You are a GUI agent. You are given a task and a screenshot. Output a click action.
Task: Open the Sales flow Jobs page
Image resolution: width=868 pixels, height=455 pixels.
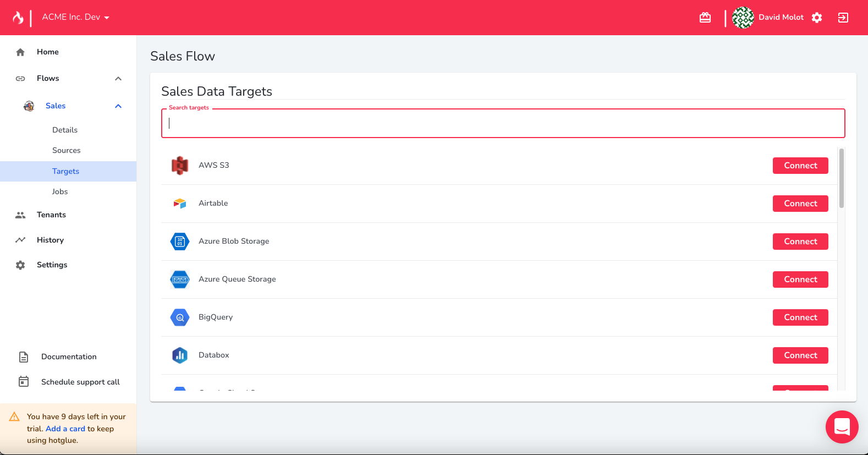point(60,191)
